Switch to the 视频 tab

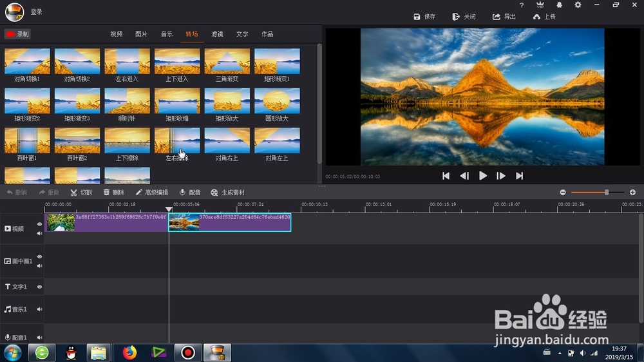click(116, 34)
